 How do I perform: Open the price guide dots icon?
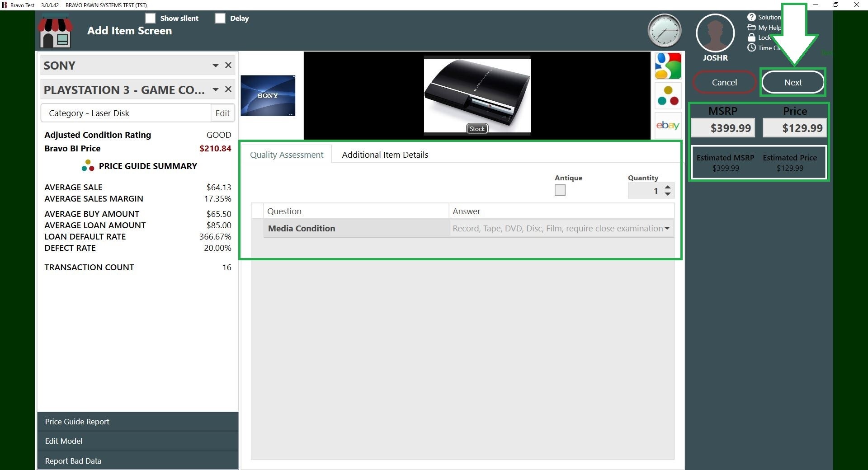click(668, 96)
